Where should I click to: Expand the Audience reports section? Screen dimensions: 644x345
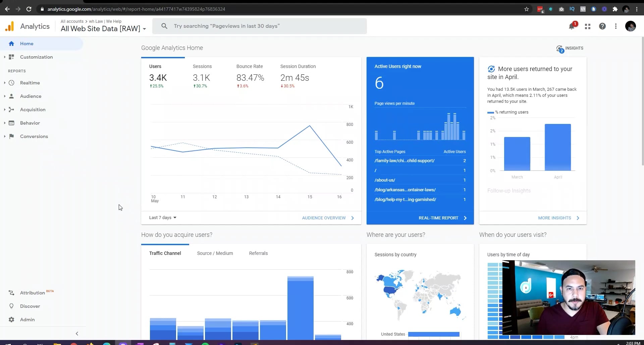tap(5, 96)
